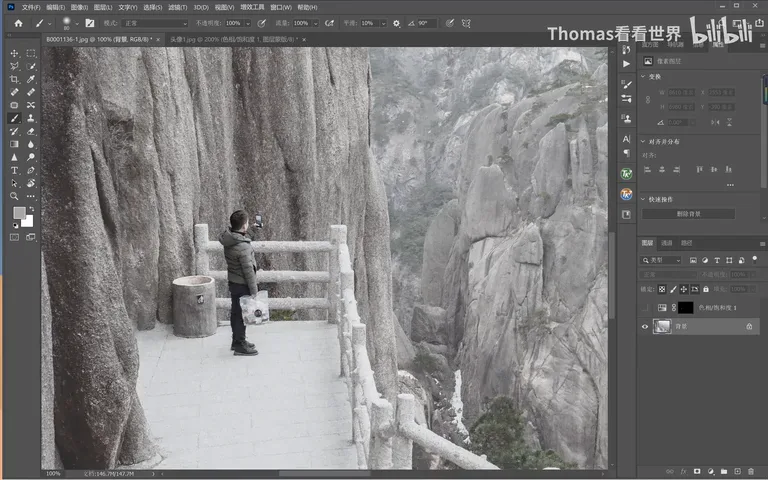Image resolution: width=768 pixels, height=480 pixels.
Task: Open the Edit Toolbar three-dots button
Action: click(31, 196)
